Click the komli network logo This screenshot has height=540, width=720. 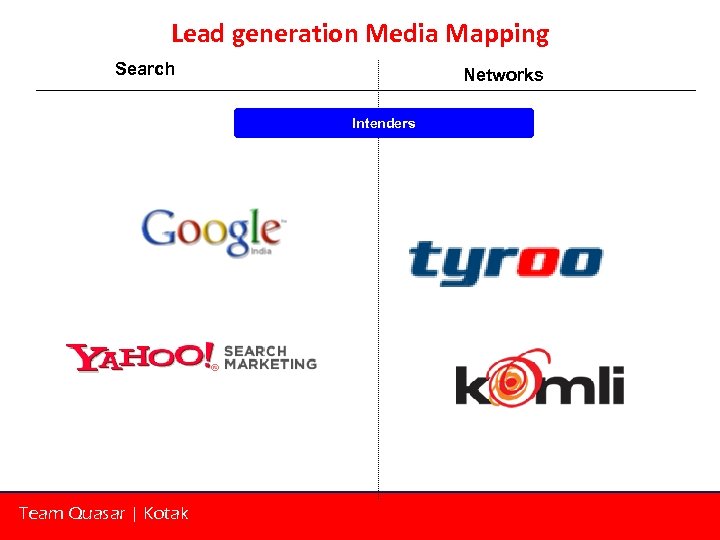click(540, 377)
